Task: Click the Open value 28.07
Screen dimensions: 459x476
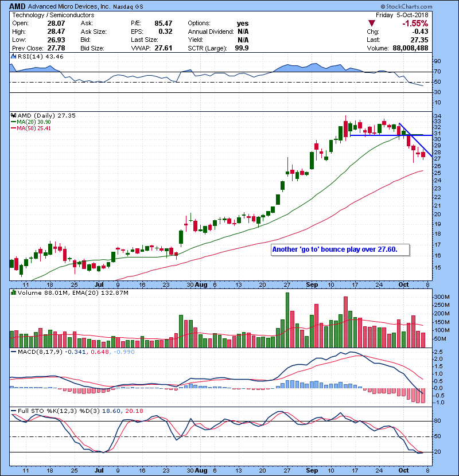Action: click(56, 24)
